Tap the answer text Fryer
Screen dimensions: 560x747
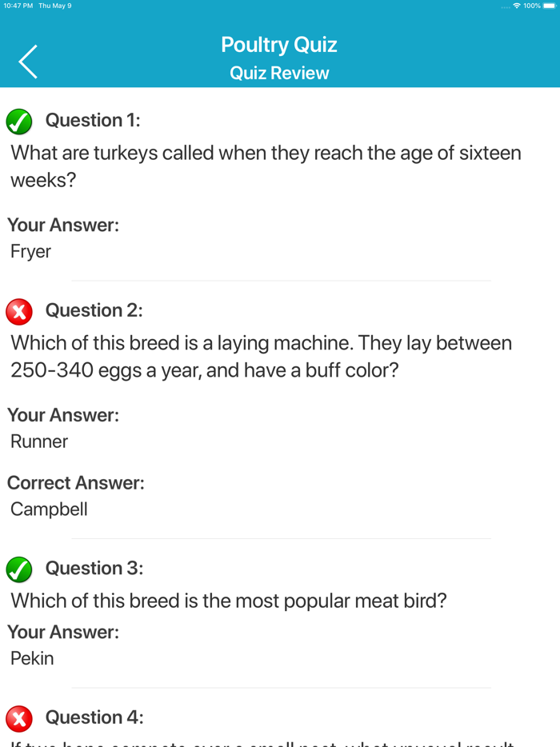pyautogui.click(x=30, y=251)
